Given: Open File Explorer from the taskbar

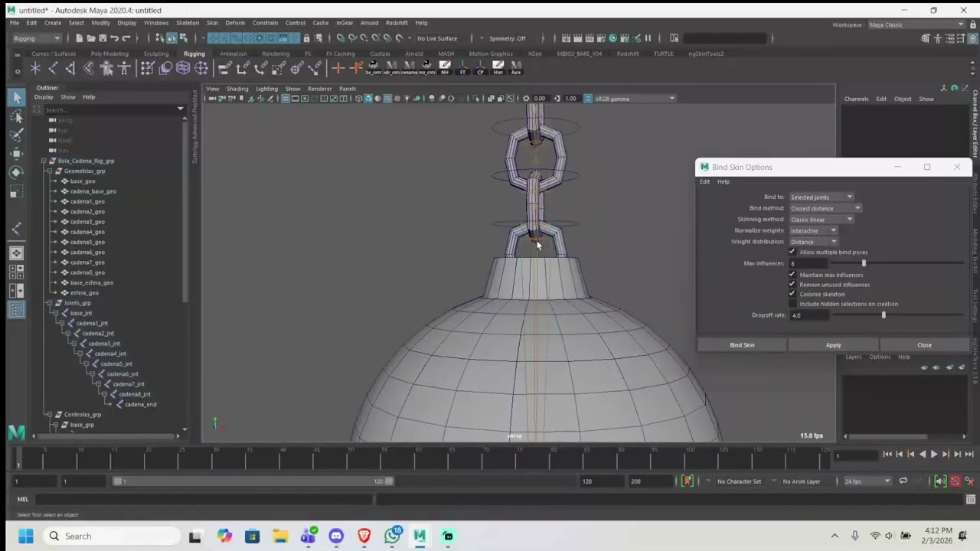Looking at the screenshot, I should 280,536.
